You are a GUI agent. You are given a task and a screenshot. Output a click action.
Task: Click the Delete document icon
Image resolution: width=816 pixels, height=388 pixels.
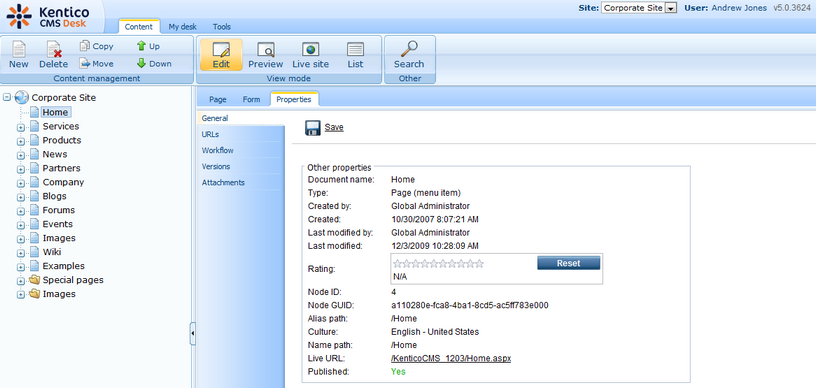54,49
